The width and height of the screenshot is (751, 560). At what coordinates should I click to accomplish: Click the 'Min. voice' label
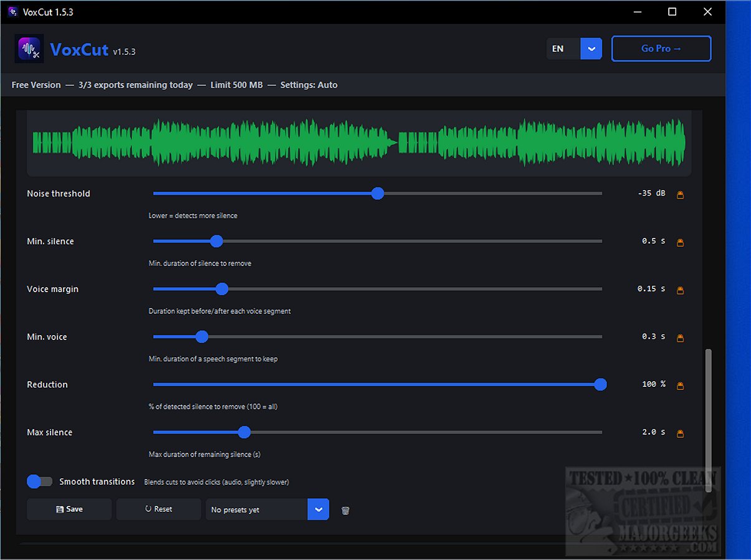pos(47,337)
